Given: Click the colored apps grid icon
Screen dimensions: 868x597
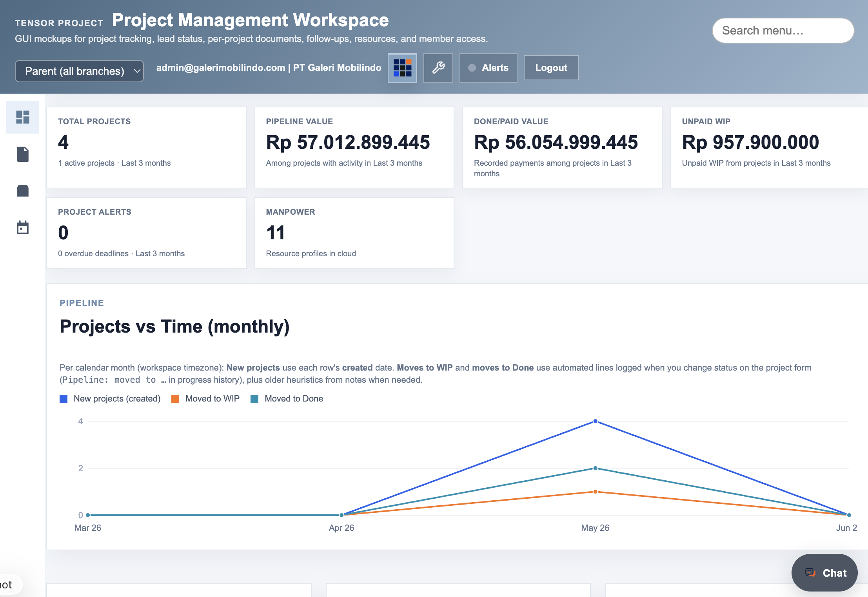Looking at the screenshot, I should [x=402, y=68].
